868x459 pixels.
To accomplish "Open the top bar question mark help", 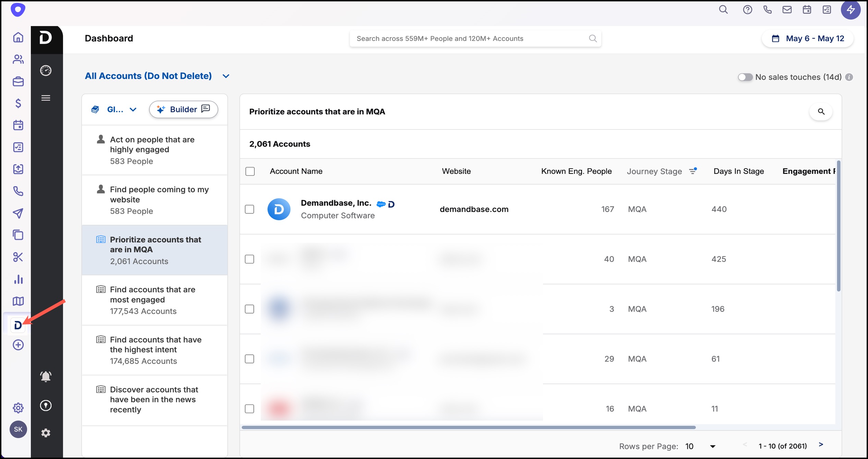I will (748, 10).
